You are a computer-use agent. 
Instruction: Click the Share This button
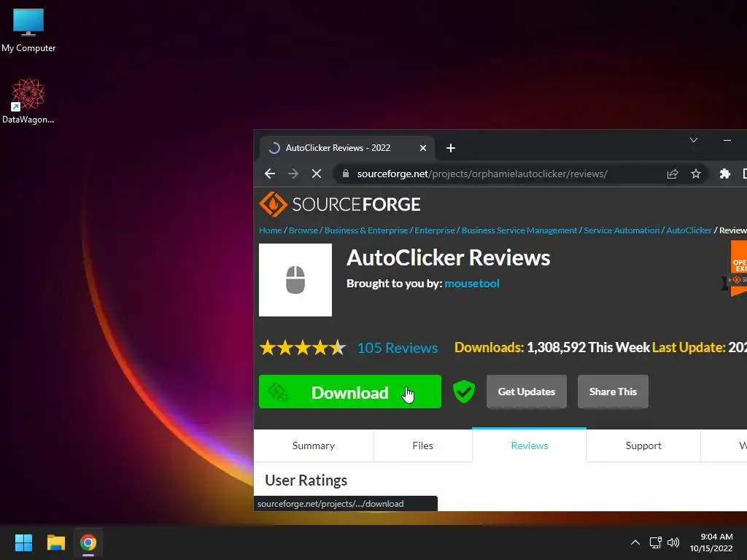[613, 392]
